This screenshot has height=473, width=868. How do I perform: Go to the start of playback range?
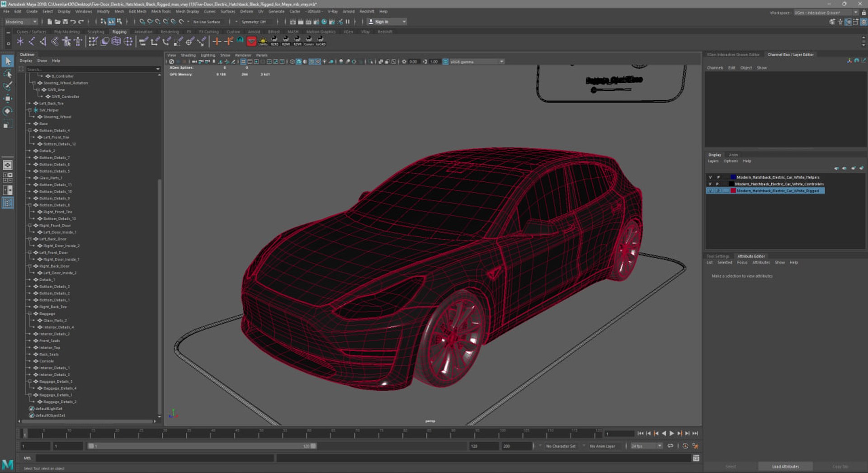click(641, 433)
